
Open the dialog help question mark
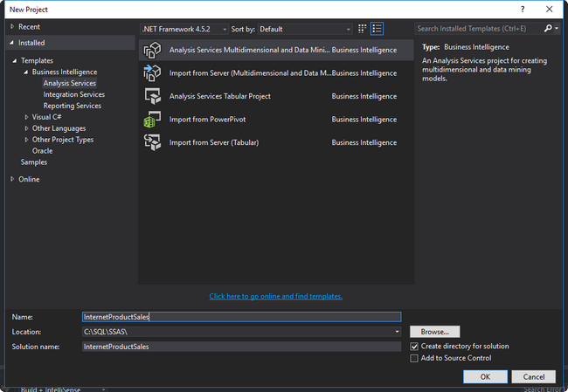tap(523, 10)
